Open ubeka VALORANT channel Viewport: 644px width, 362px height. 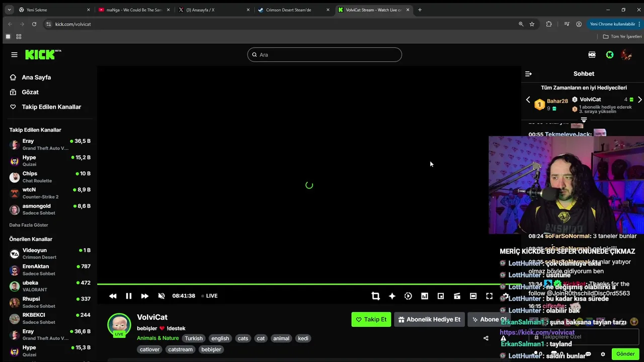(x=50, y=286)
